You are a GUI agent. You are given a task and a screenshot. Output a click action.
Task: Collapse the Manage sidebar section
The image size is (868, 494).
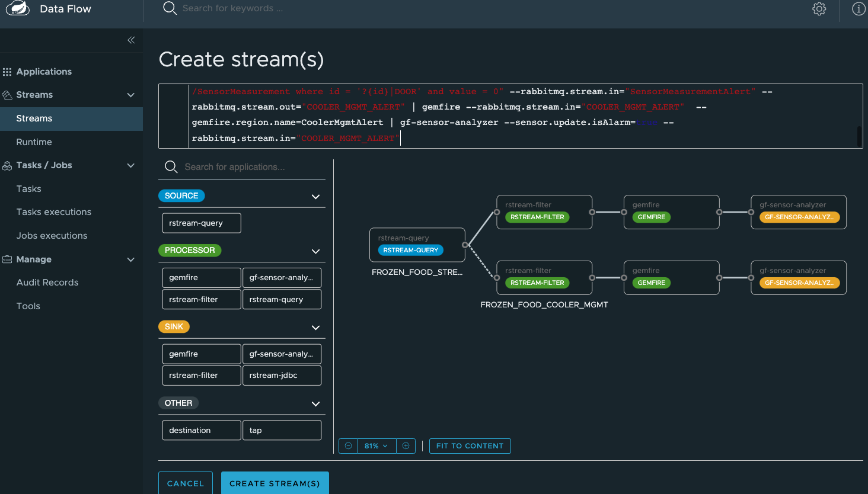131,259
